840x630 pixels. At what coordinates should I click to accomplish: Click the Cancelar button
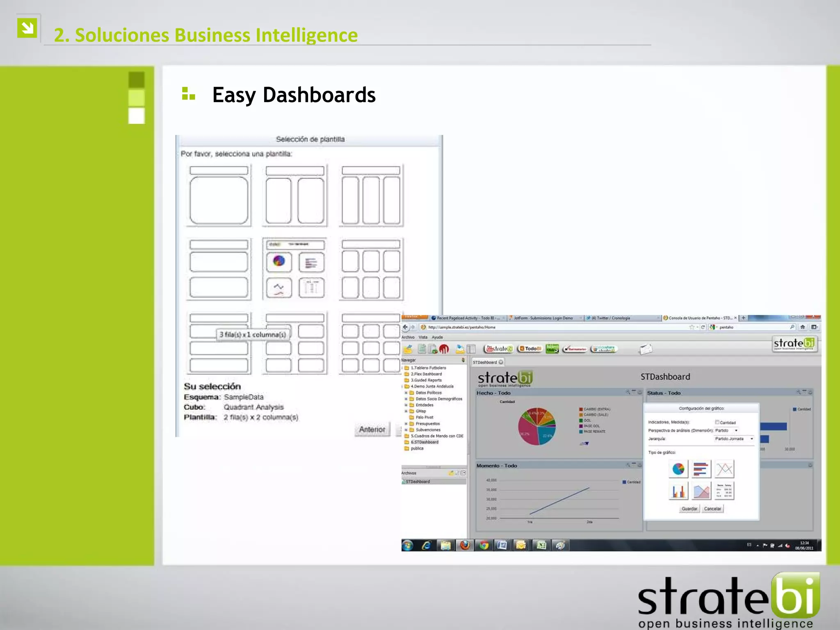pos(712,509)
